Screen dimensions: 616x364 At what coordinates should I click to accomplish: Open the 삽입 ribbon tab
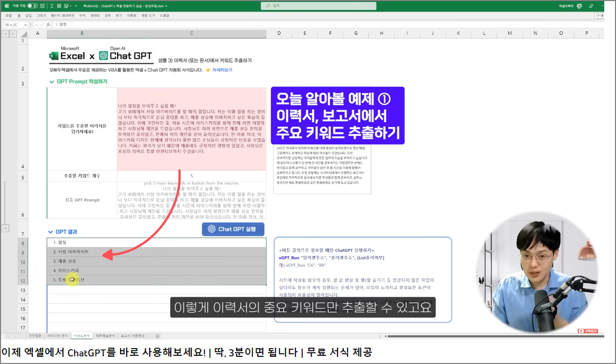(x=29, y=15)
